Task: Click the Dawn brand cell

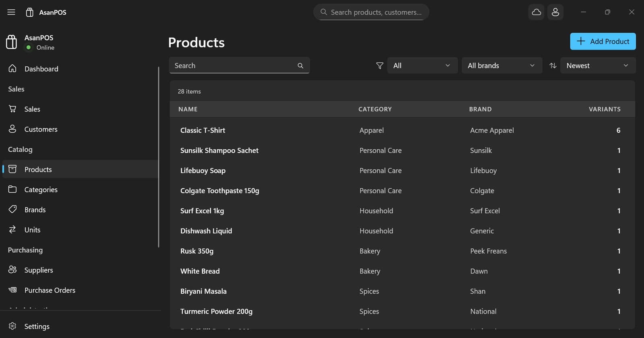Action: [479, 271]
